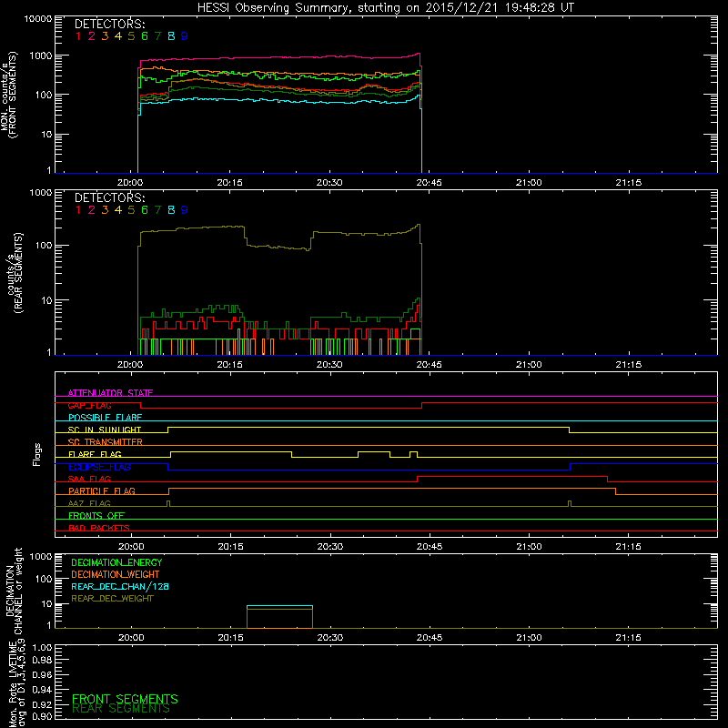Select blue detector 9 in front segments legend

coord(185,36)
